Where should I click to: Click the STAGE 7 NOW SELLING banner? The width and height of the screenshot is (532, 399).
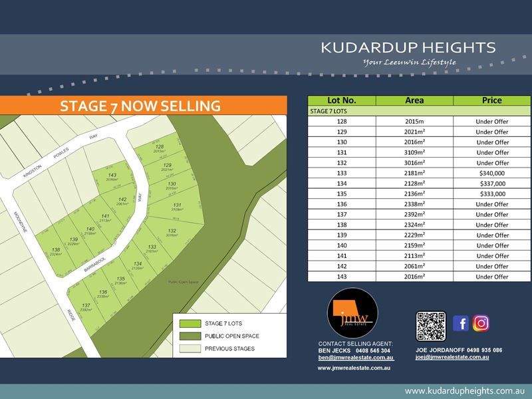coord(143,106)
